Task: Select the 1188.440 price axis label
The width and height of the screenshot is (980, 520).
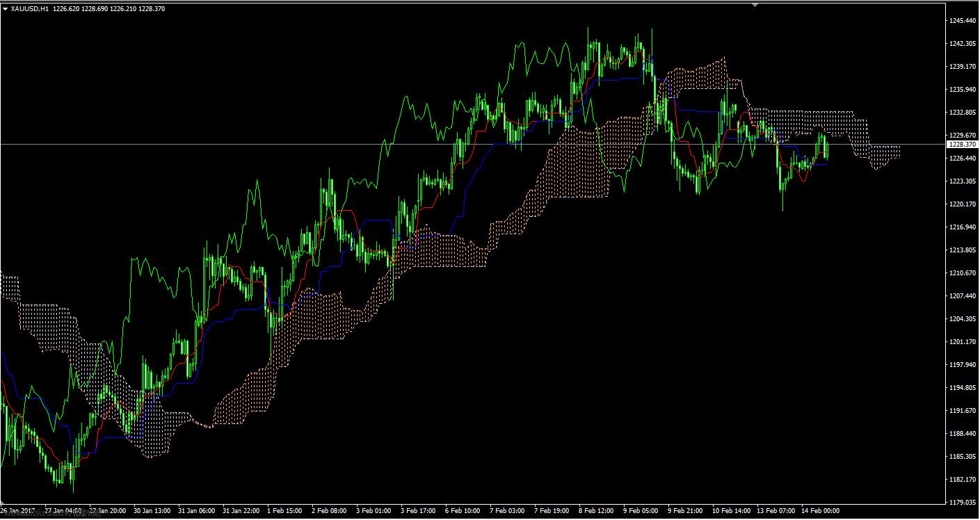Action: 961,434
